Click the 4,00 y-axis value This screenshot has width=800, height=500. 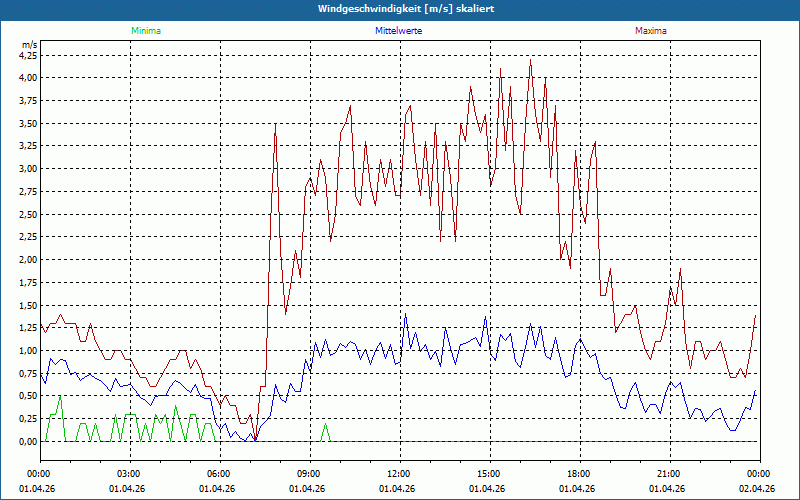(x=29, y=78)
